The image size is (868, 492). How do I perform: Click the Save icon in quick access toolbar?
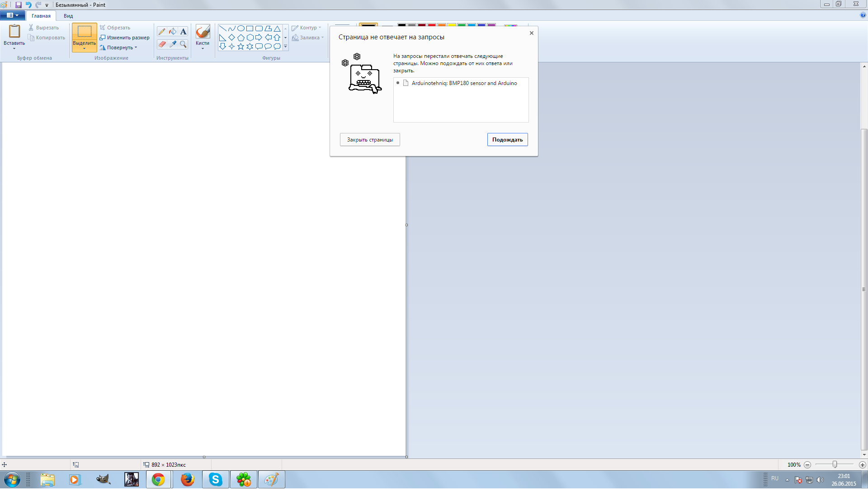coord(19,5)
